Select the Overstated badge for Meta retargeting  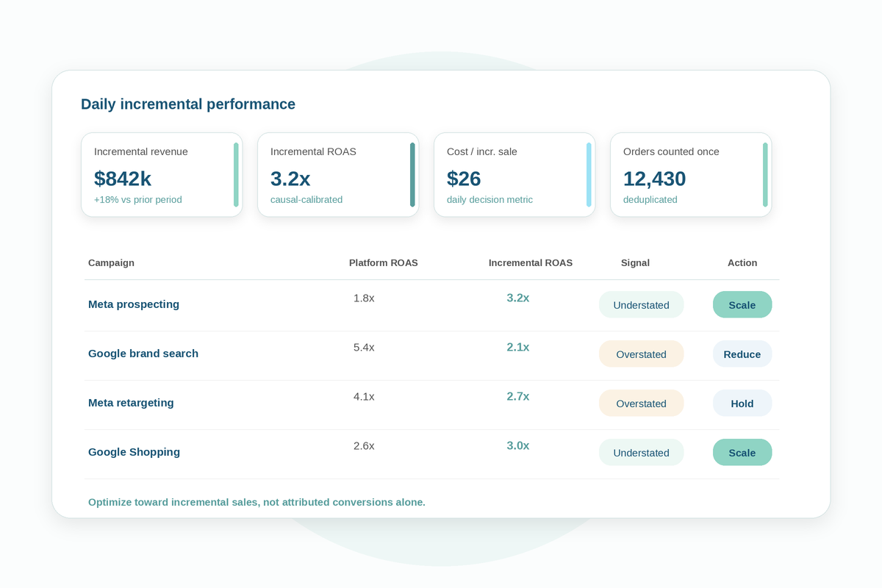(641, 403)
